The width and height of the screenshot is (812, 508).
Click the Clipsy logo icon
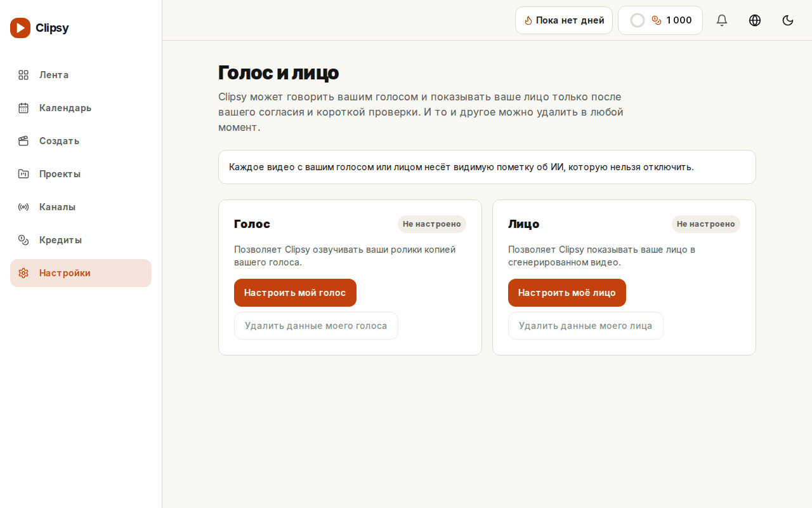pos(20,28)
